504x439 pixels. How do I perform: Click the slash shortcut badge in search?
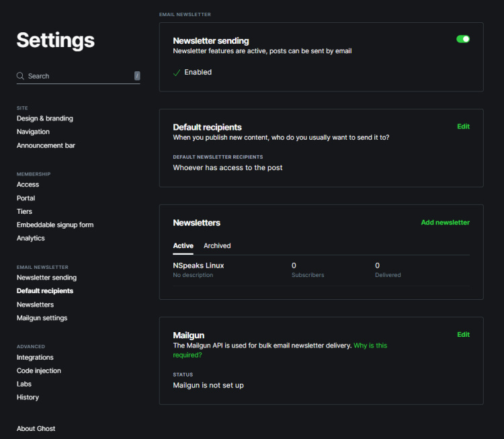137,76
